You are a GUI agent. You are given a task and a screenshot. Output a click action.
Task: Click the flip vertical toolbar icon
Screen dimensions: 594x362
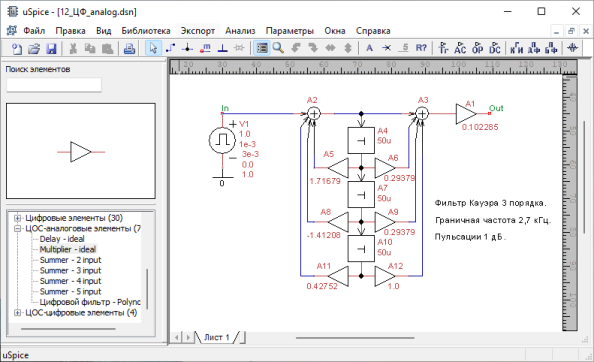point(348,48)
